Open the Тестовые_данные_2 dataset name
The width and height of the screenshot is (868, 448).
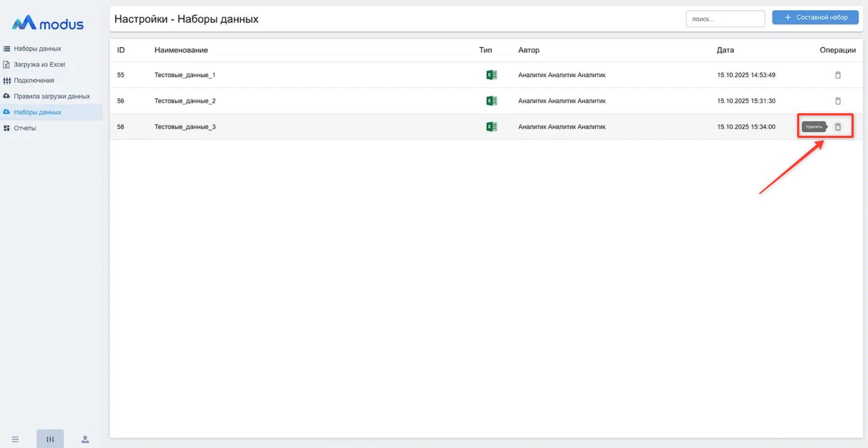point(185,101)
